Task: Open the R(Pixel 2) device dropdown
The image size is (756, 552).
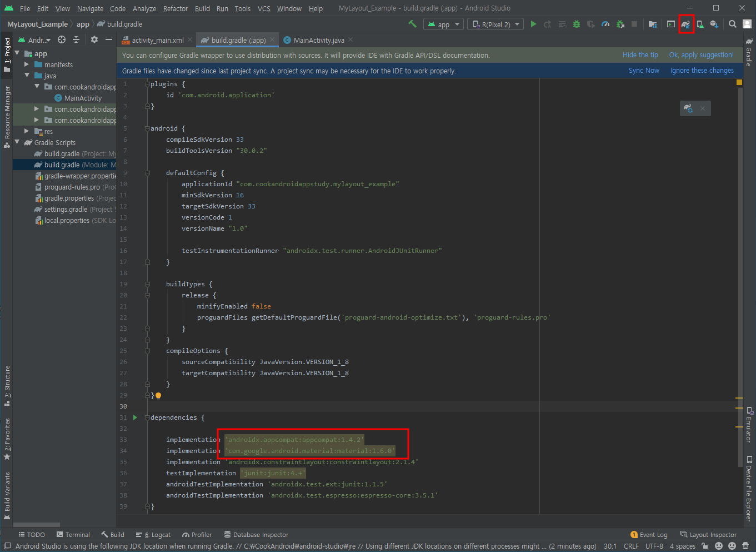Action: [495, 24]
